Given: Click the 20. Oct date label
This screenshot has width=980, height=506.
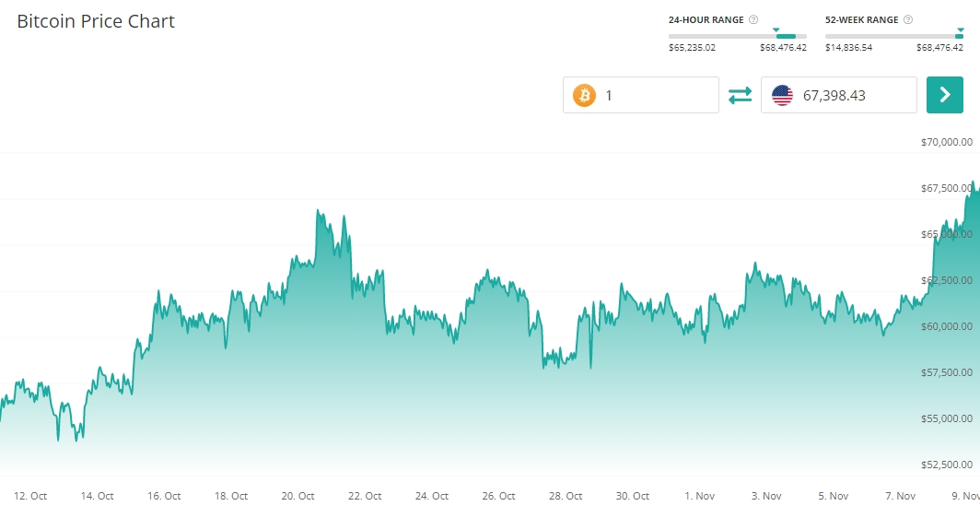Looking at the screenshot, I should pos(298,496).
